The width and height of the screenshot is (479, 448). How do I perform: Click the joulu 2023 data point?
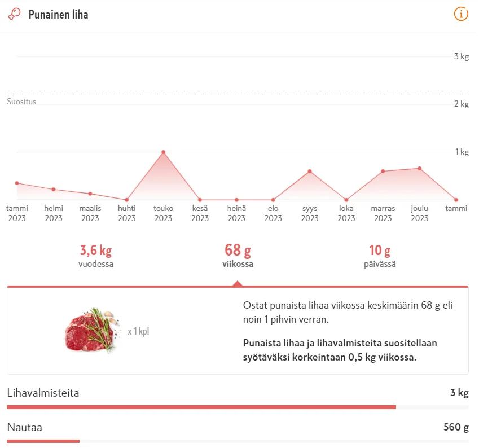point(419,168)
